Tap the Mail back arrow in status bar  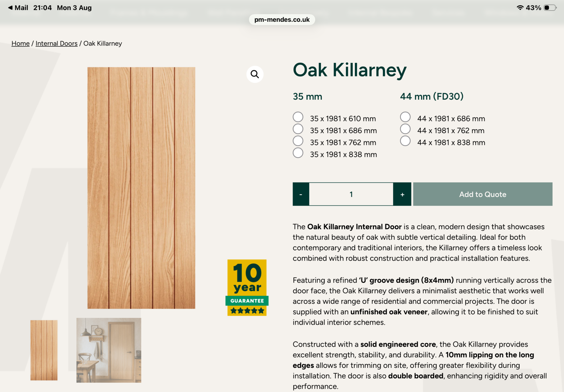[10, 8]
